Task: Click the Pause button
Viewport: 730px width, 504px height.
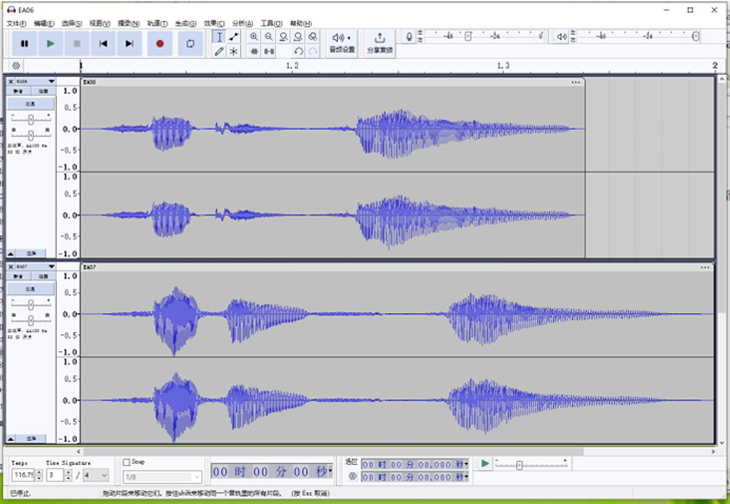Action: click(x=24, y=43)
